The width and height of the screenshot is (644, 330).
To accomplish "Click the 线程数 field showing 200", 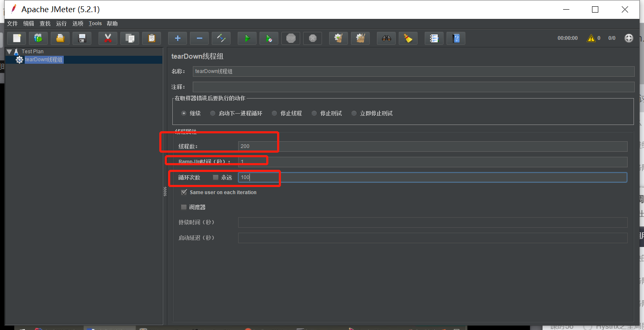I will pyautogui.click(x=433, y=146).
